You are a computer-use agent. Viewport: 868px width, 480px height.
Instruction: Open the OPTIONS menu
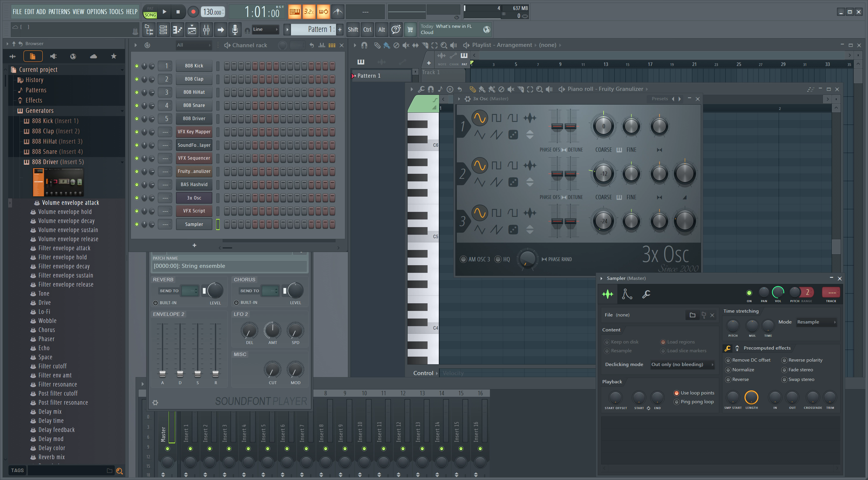pos(97,12)
